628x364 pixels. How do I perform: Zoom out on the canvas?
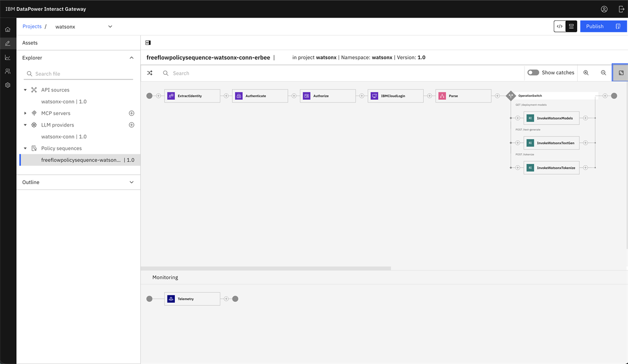[603, 73]
